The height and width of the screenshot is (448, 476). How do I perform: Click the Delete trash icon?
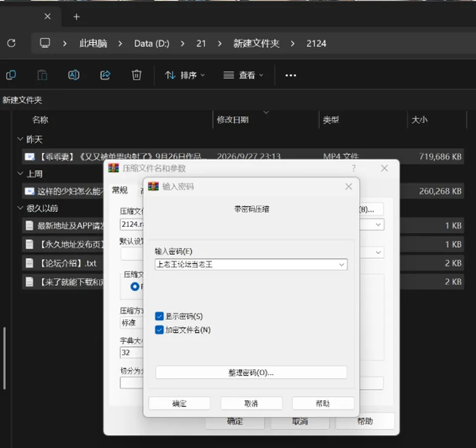(136, 75)
